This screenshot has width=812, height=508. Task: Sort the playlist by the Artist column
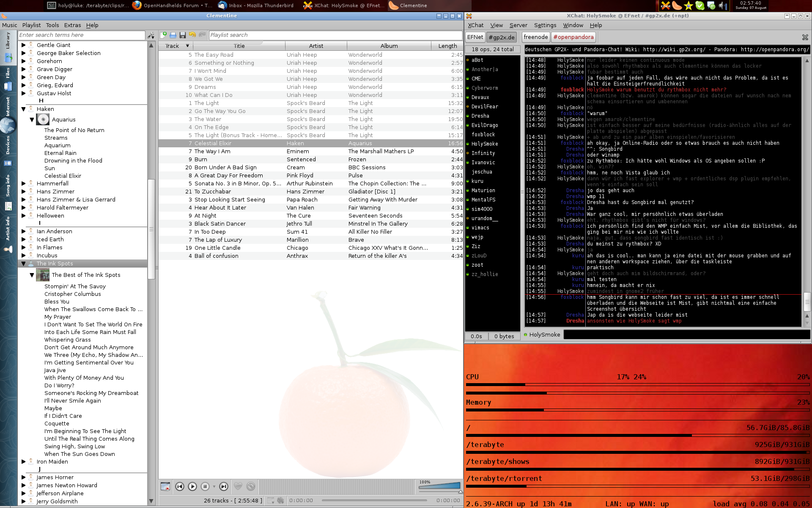click(x=316, y=46)
